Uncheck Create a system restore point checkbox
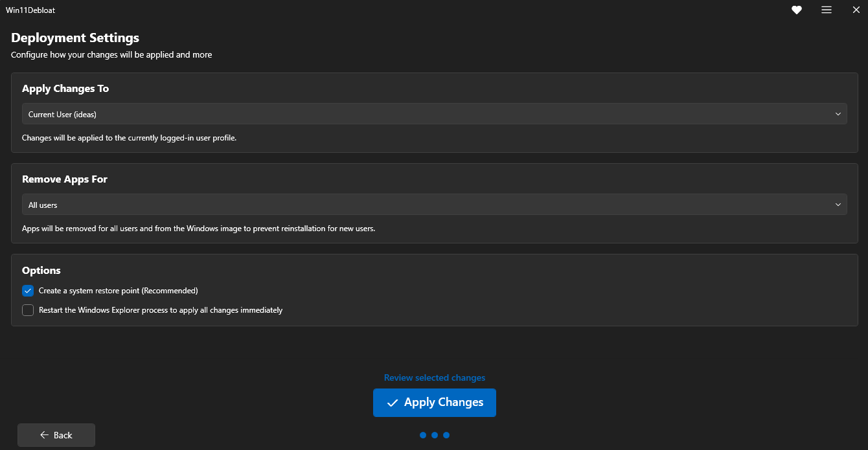The height and width of the screenshot is (450, 868). pos(28,291)
